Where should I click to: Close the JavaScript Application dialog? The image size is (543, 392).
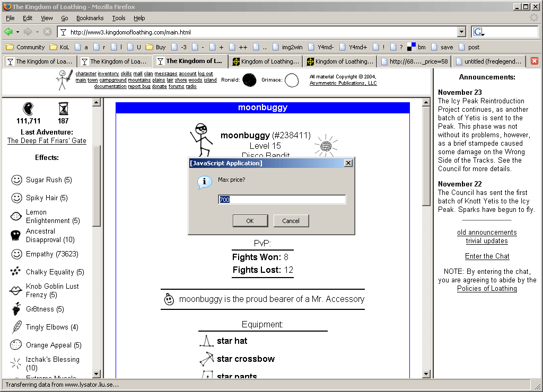click(348, 163)
